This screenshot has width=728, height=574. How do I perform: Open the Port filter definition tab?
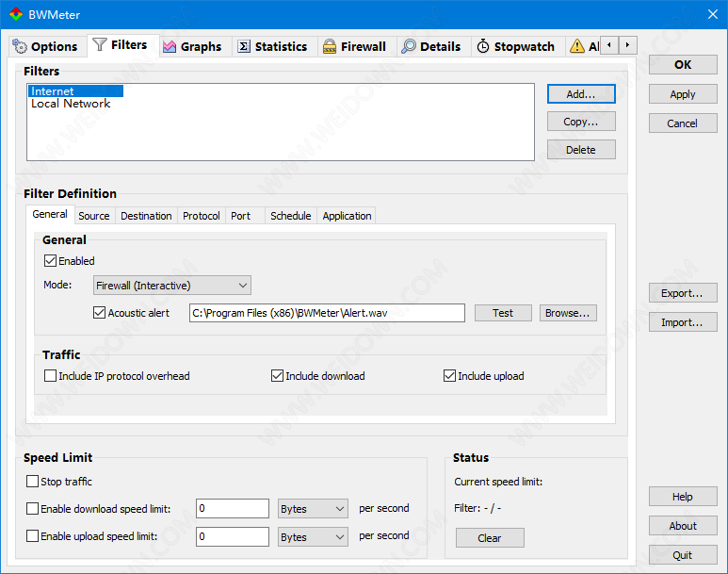[x=245, y=216]
